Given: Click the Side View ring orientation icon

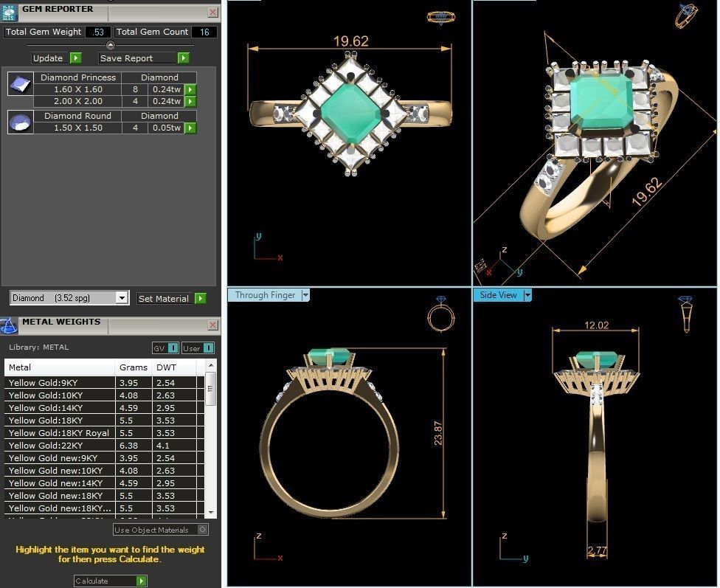Looking at the screenshot, I should pyautogui.click(x=686, y=314).
